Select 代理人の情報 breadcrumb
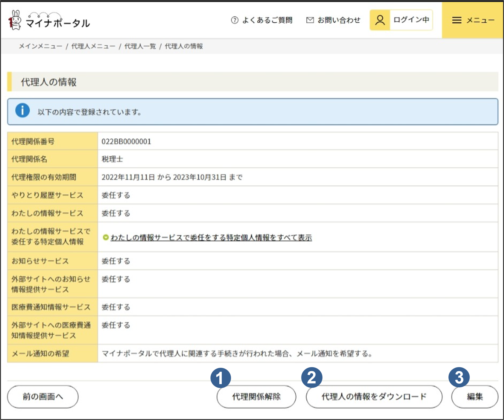The width and height of the screenshot is (504, 420). (x=184, y=46)
